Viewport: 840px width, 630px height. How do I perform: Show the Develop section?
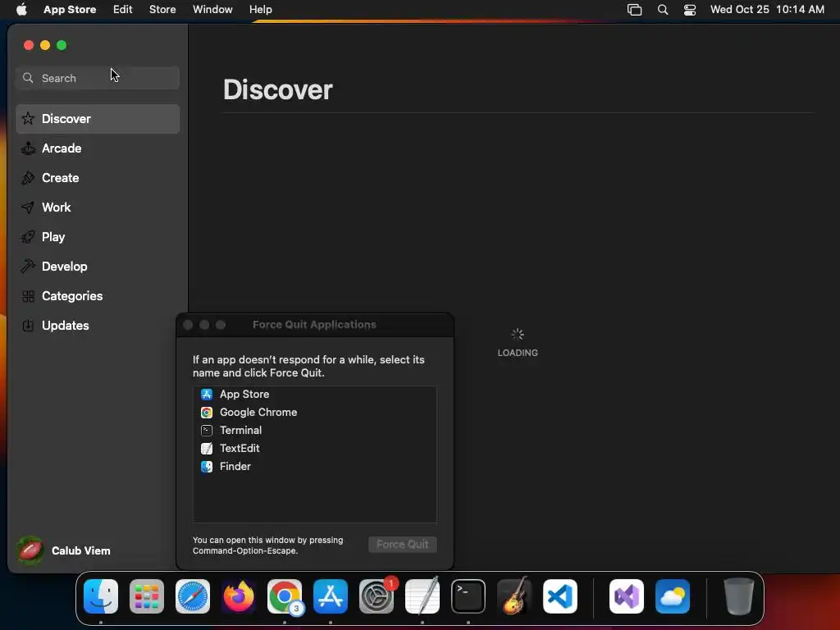[x=98, y=267]
